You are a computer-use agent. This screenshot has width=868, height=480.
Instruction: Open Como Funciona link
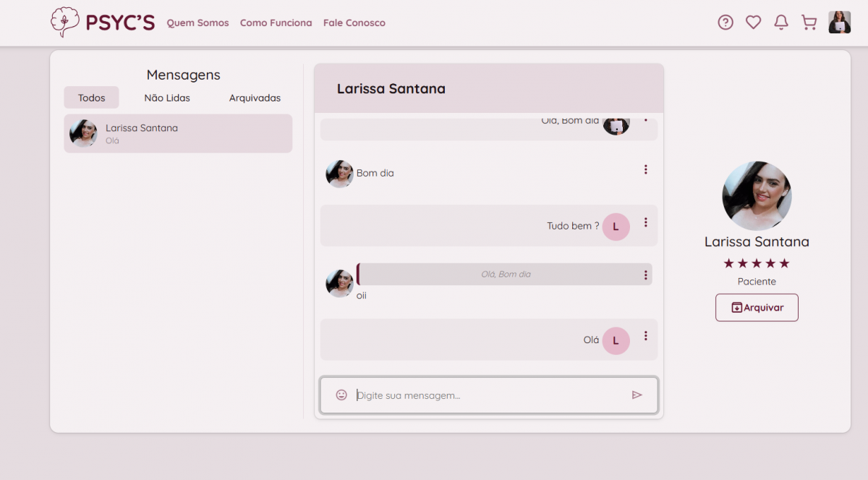coord(276,23)
